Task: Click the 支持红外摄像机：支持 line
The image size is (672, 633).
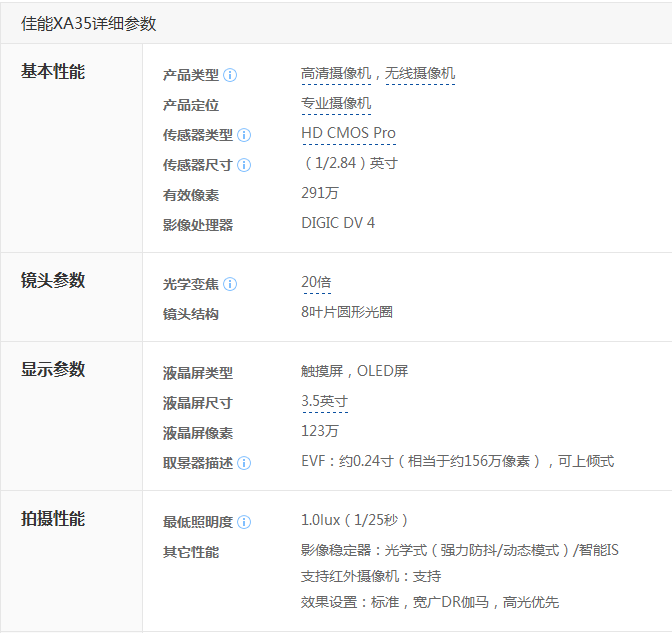Action: (x=371, y=576)
